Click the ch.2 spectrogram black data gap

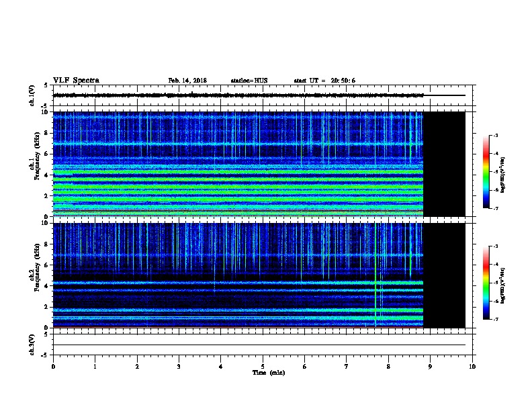(444, 275)
